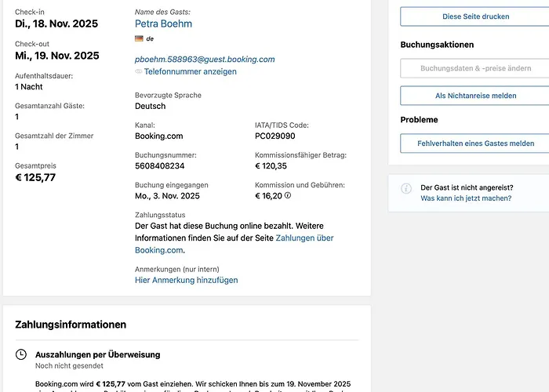Report guest misconduct with Fehlverhalten button
Screen dimensions: 549x392
tap(475, 143)
